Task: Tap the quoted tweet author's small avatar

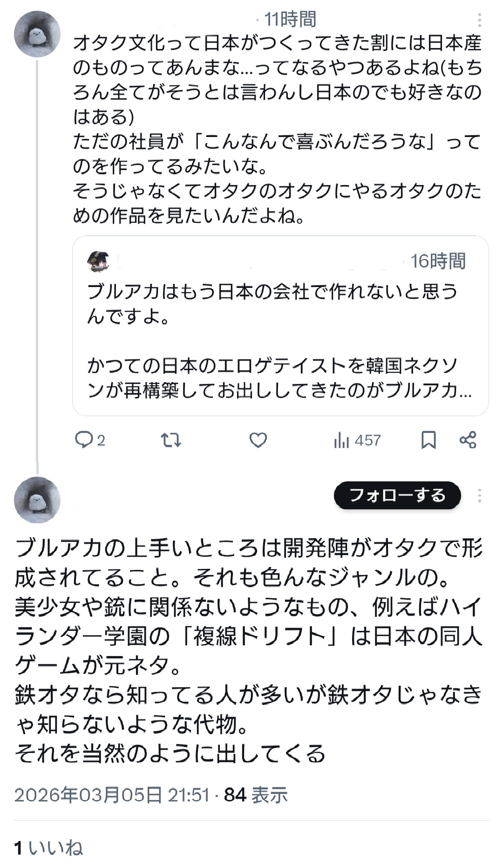Action: pyautogui.click(x=98, y=261)
